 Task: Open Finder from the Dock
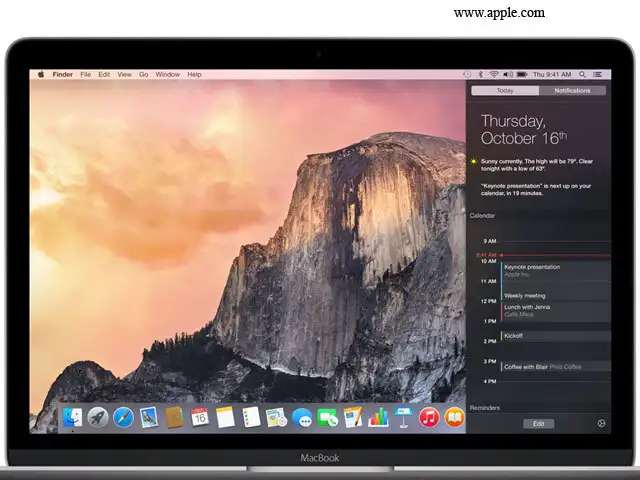[x=72, y=417]
